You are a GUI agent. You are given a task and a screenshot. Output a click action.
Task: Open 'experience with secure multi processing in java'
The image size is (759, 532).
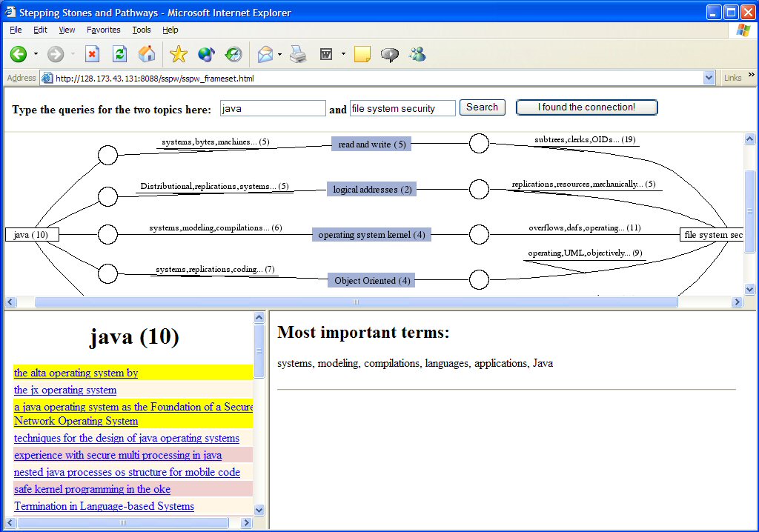point(118,455)
